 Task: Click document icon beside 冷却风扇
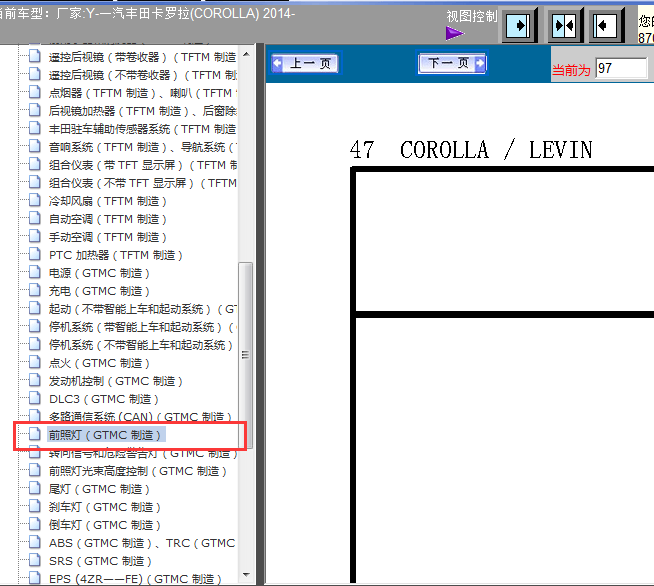[35, 200]
